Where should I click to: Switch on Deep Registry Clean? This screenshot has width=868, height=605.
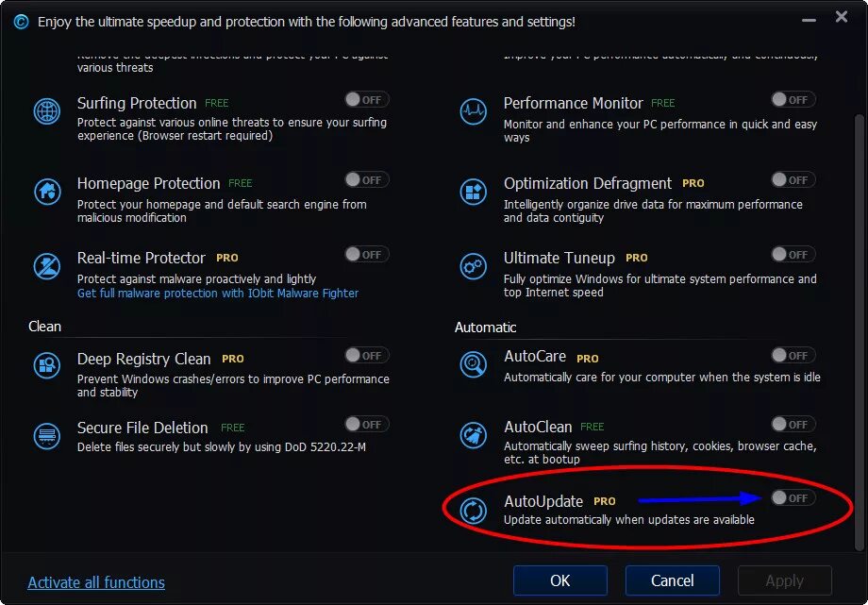coord(367,355)
